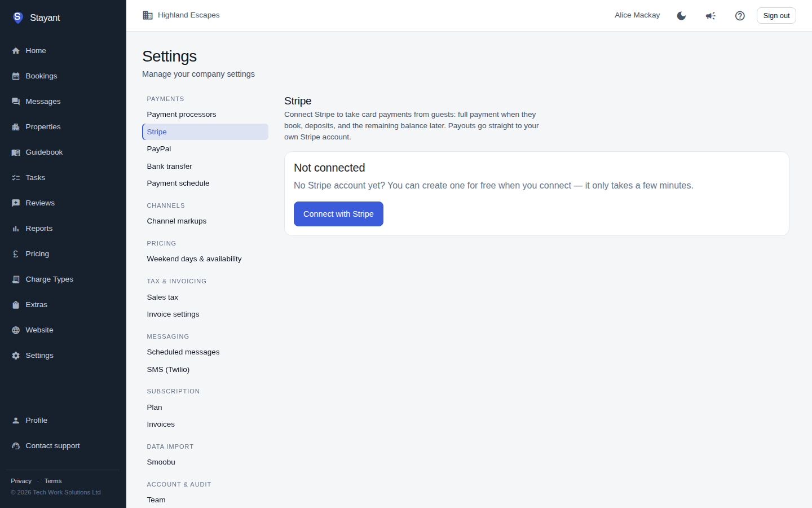Viewport: 812px width, 508px height.
Task: Click the Pricing pound sign icon
Action: (x=16, y=254)
